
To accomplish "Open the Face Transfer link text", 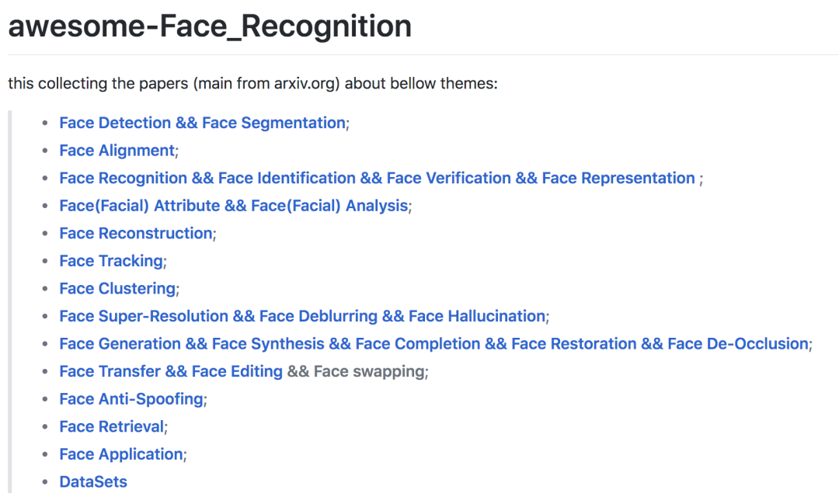I will (110, 371).
